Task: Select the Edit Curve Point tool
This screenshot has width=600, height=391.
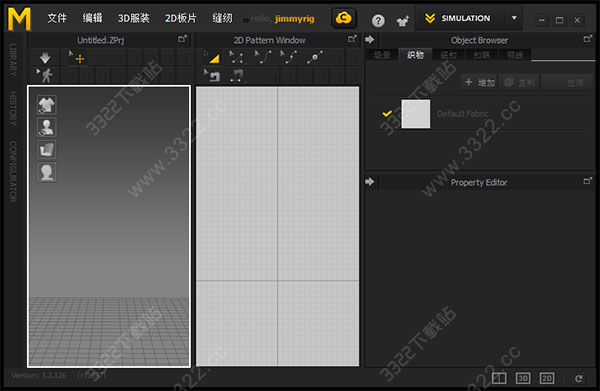Action: pos(289,57)
